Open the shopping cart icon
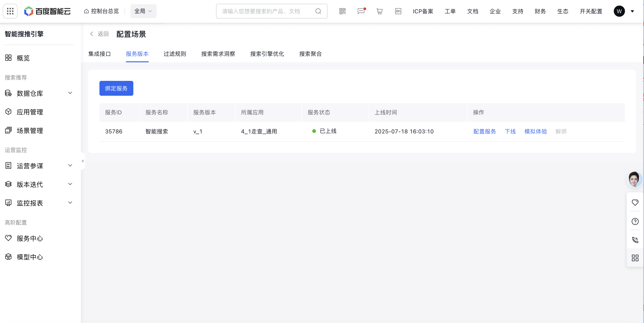This screenshot has height=323, width=644. 380,11
